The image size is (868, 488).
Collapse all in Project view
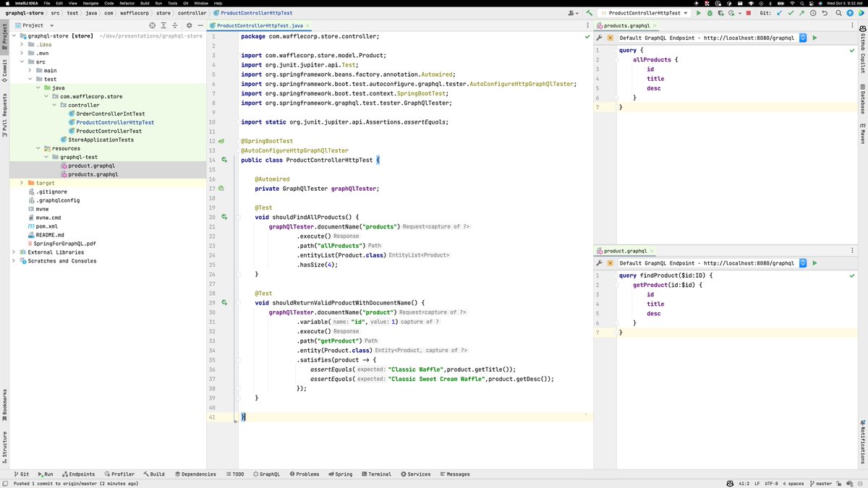174,25
